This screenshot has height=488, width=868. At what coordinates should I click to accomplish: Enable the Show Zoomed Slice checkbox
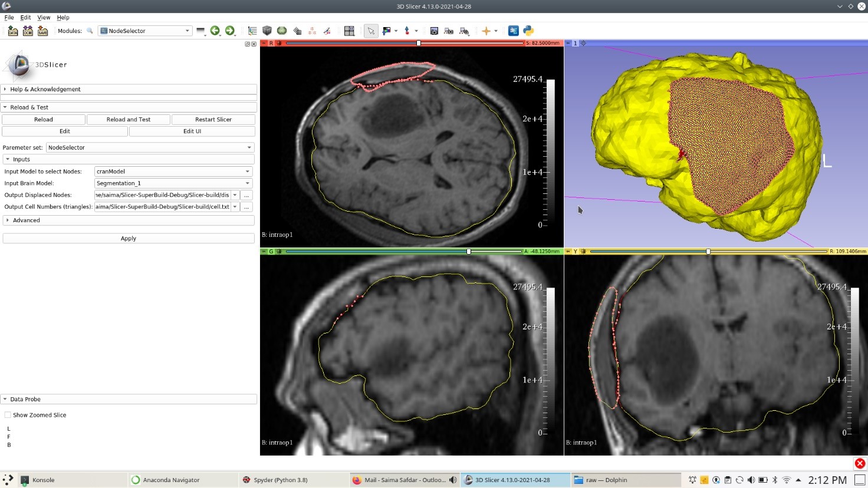coord(8,415)
